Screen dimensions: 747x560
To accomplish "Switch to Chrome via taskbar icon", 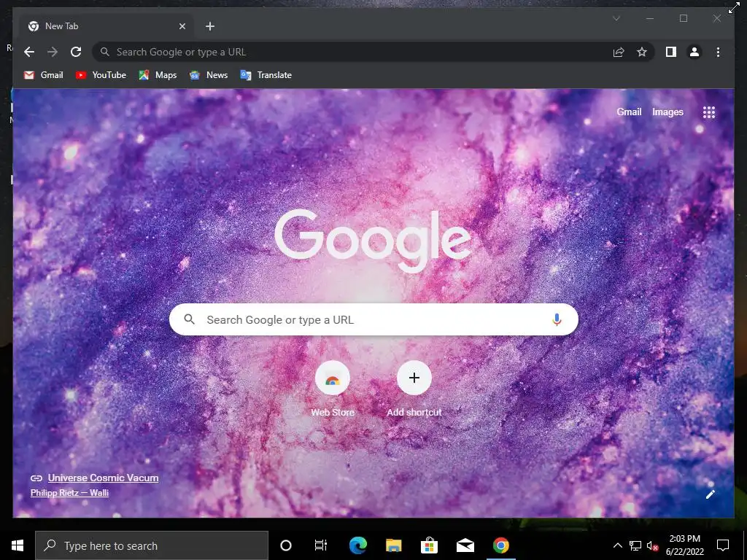I will tap(500, 545).
